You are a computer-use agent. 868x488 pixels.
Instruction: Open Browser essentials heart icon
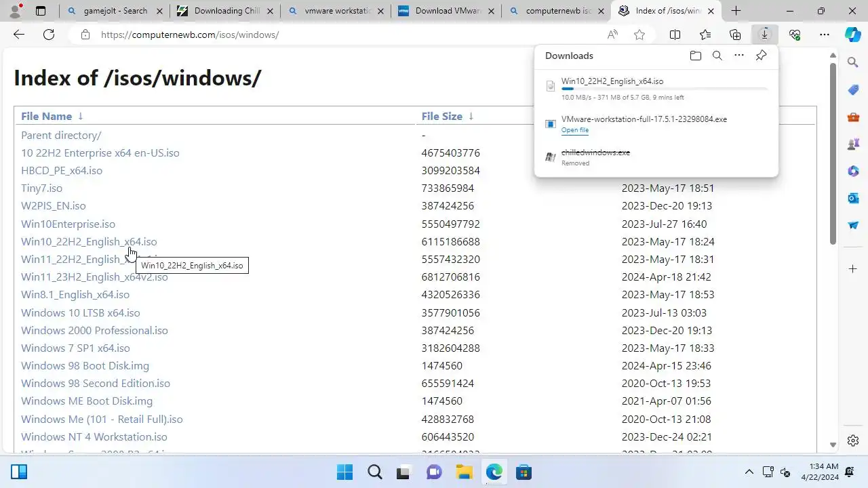point(795,35)
